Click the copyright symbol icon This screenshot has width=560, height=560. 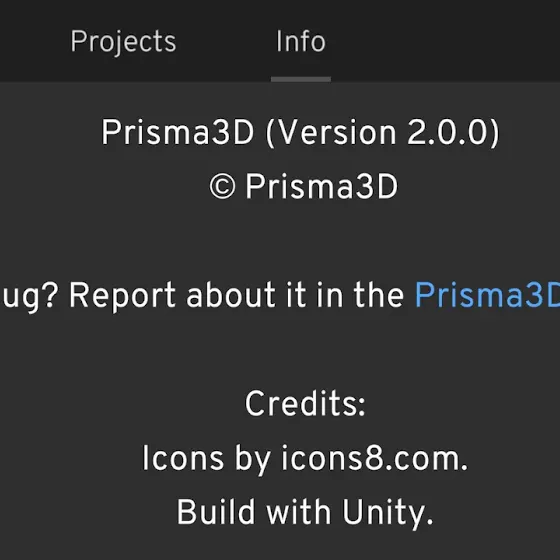222,186
